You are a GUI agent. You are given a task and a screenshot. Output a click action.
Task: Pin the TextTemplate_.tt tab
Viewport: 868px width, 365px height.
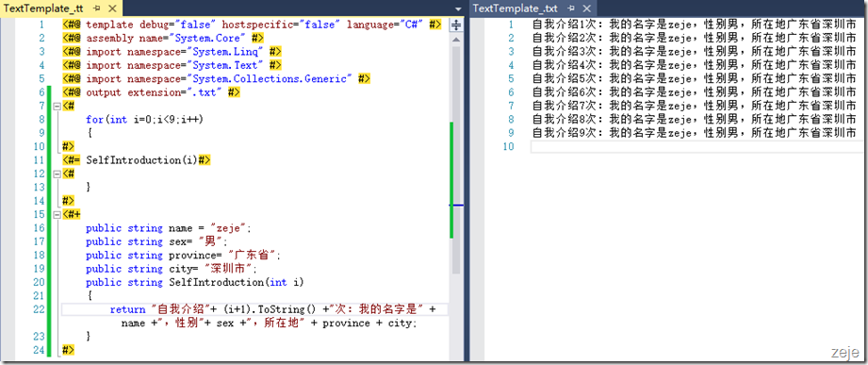97,8
